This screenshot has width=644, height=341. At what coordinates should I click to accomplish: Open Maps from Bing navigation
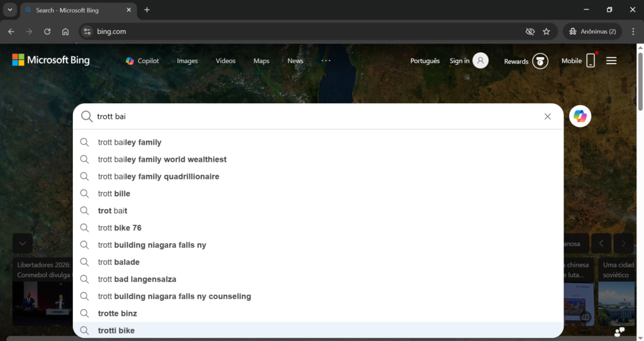click(x=261, y=61)
